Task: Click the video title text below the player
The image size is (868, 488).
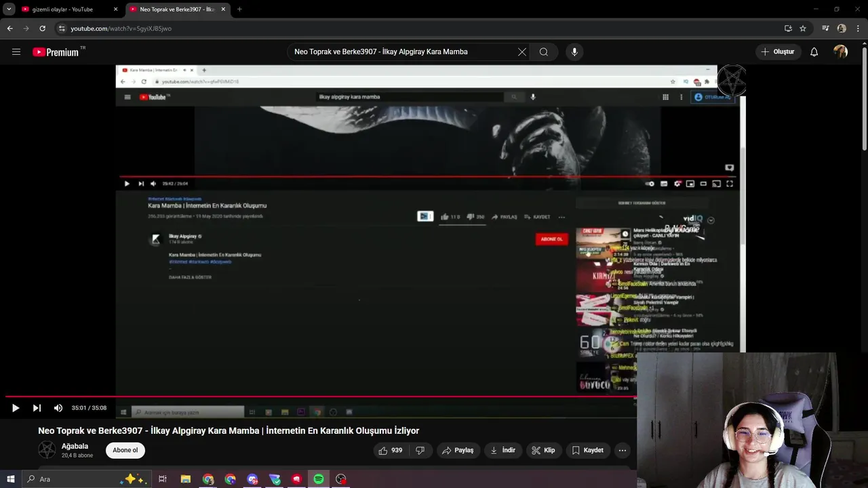Action: (229, 430)
